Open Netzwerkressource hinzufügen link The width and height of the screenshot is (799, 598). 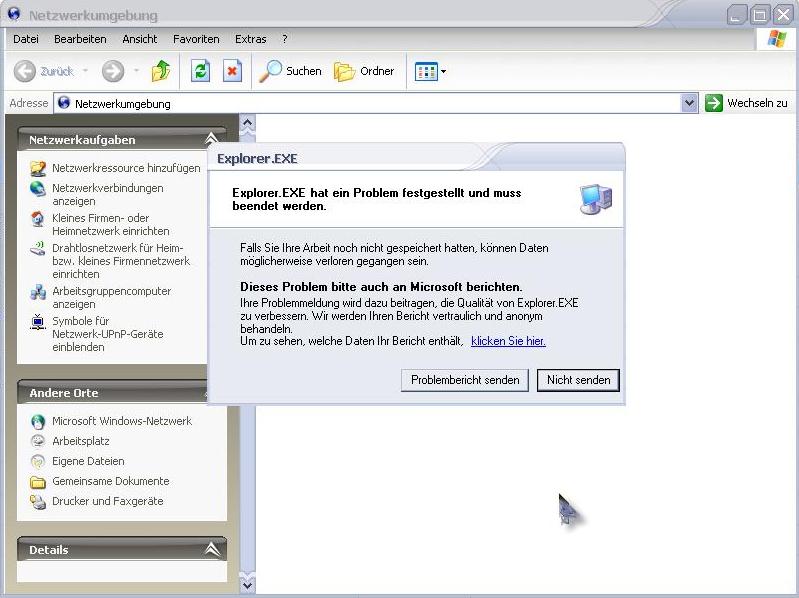click(x=126, y=168)
